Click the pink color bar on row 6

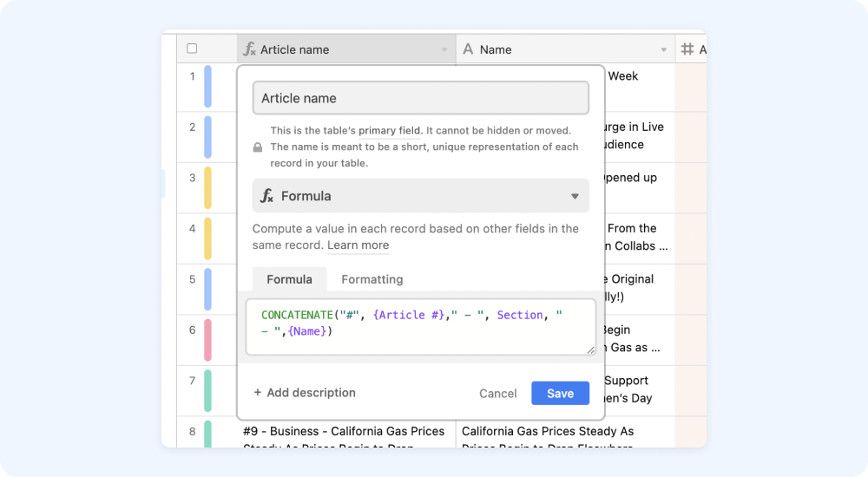[x=207, y=340]
